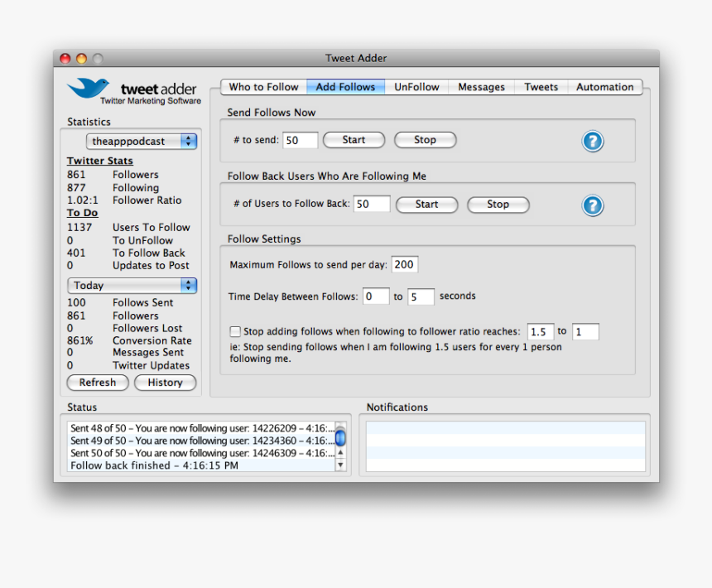712x588 pixels.
Task: Select the 'Sent 49 of 50' status row
Action: pos(201,441)
